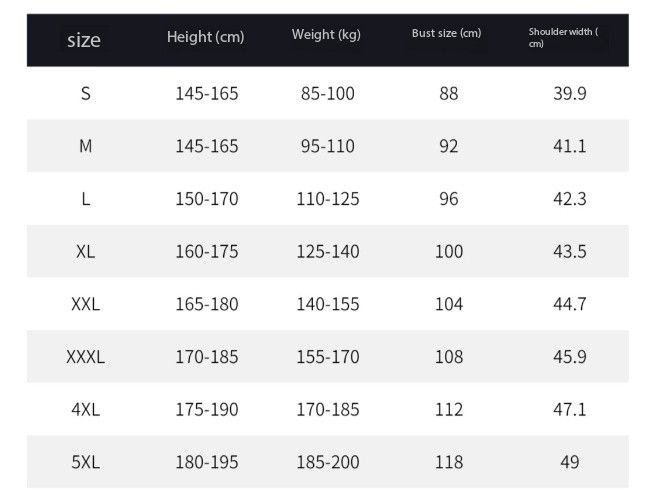Click the bust size 118 value
Image resolution: width=653 pixels, height=497 pixels.
[449, 462]
